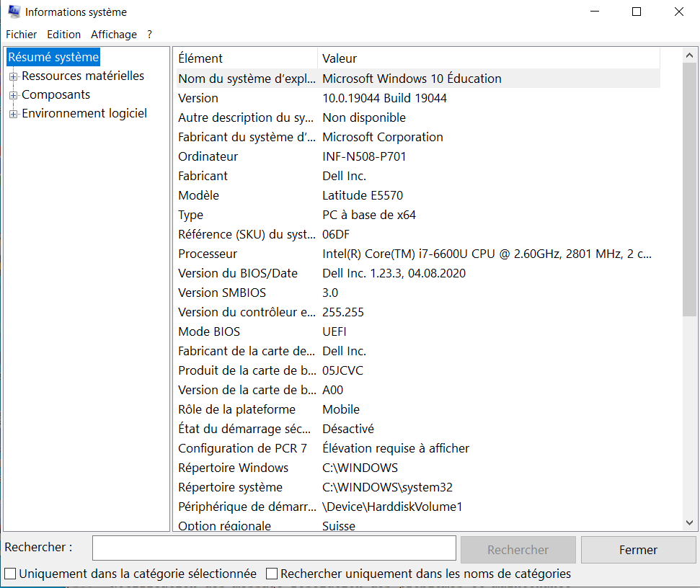Click the C:\WINDOWS\system32 value
Image resolution: width=700 pixels, height=588 pixels.
387,487
